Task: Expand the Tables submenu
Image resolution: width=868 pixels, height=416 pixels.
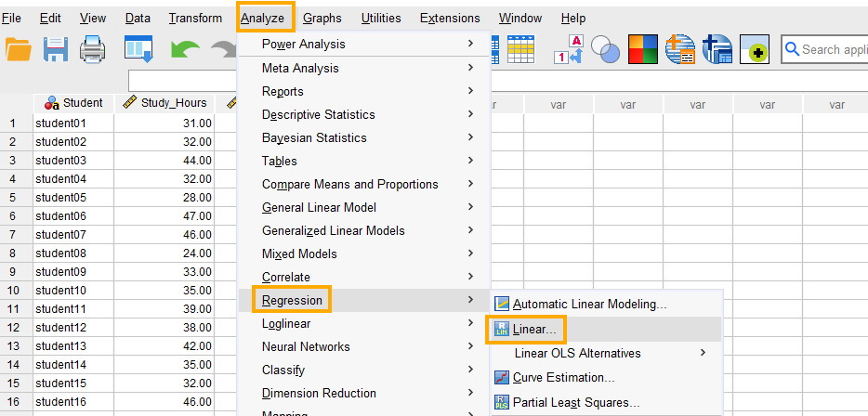Action: coord(364,161)
